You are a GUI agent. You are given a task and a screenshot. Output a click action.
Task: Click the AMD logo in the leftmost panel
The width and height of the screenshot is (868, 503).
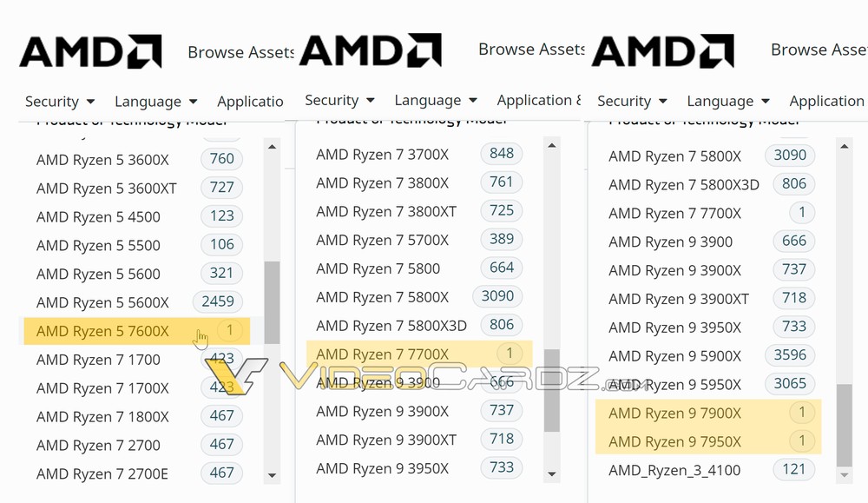[x=90, y=52]
